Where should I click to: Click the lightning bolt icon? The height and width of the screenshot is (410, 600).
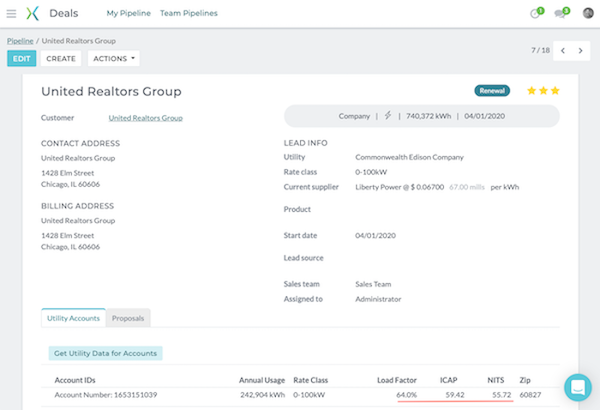point(388,116)
